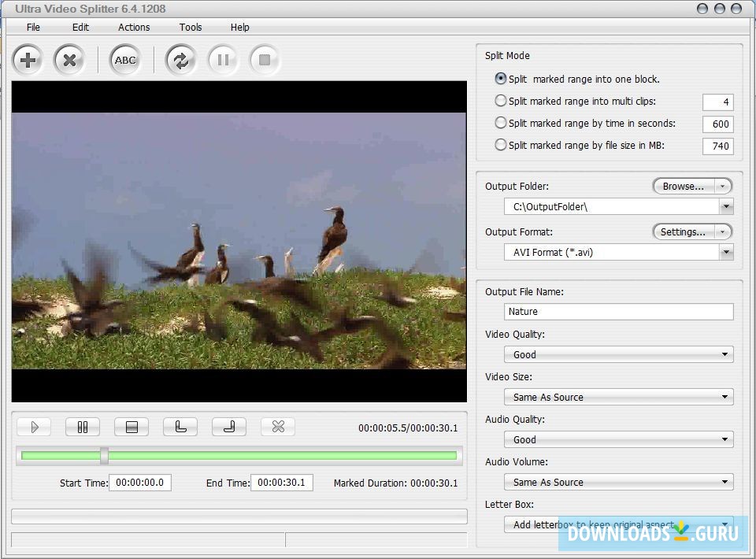Screen dimensions: 756x559
Task: Open the Tools menu
Action: (x=191, y=27)
